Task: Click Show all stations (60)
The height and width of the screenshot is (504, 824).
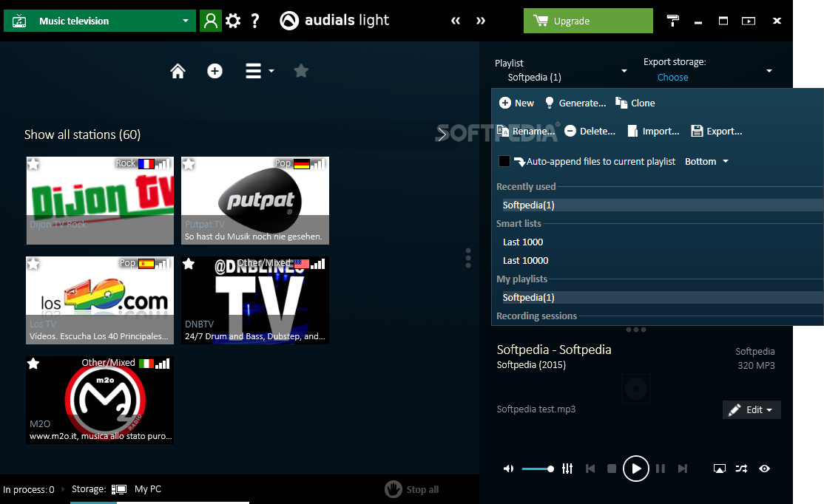Action: coord(83,135)
